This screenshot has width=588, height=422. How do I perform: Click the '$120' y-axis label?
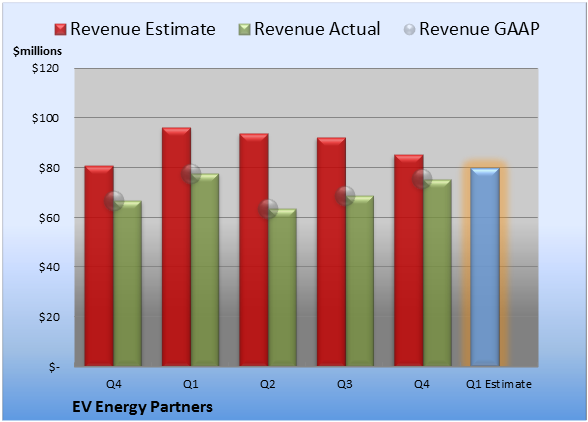coord(45,68)
